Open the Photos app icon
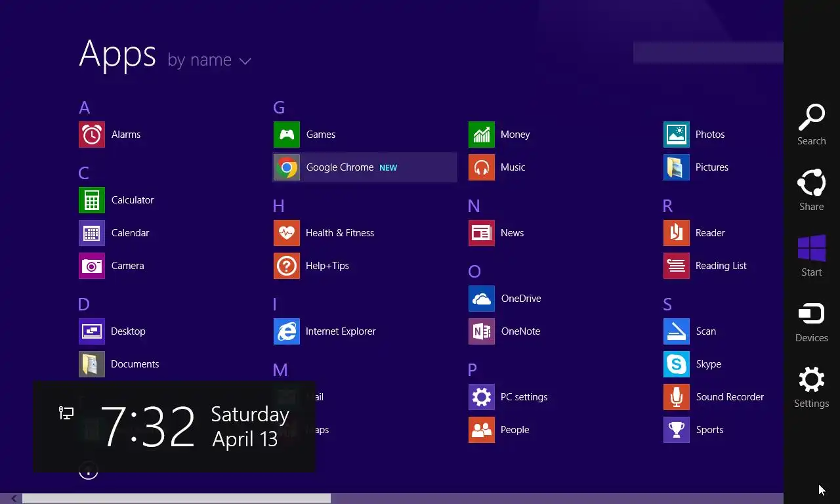Image resolution: width=840 pixels, height=504 pixels. click(x=677, y=135)
